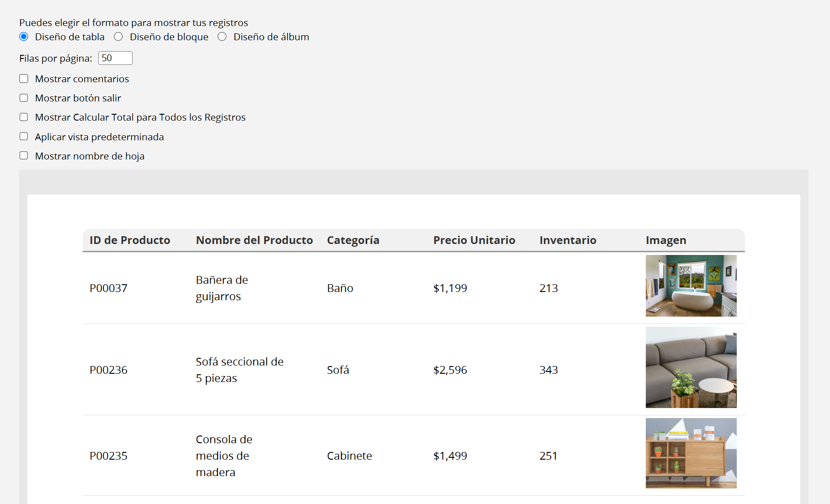Click the Categoría column header

(353, 240)
